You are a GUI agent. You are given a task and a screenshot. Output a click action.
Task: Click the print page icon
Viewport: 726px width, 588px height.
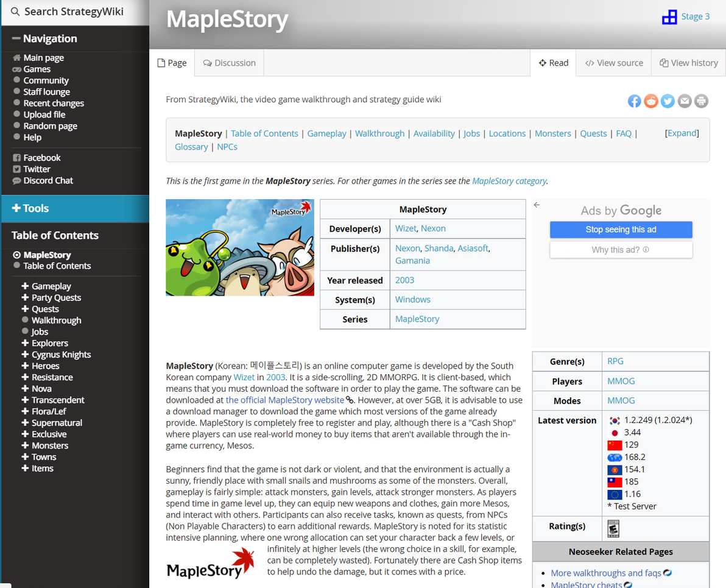[701, 101]
